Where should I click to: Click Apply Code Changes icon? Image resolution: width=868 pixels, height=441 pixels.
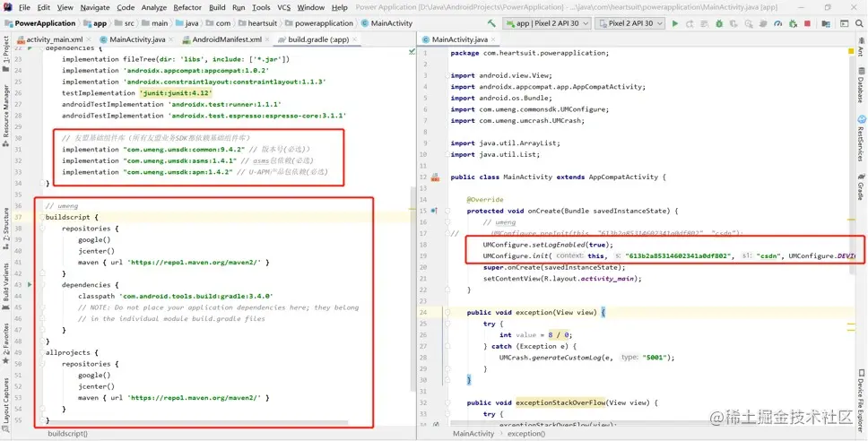click(704, 23)
